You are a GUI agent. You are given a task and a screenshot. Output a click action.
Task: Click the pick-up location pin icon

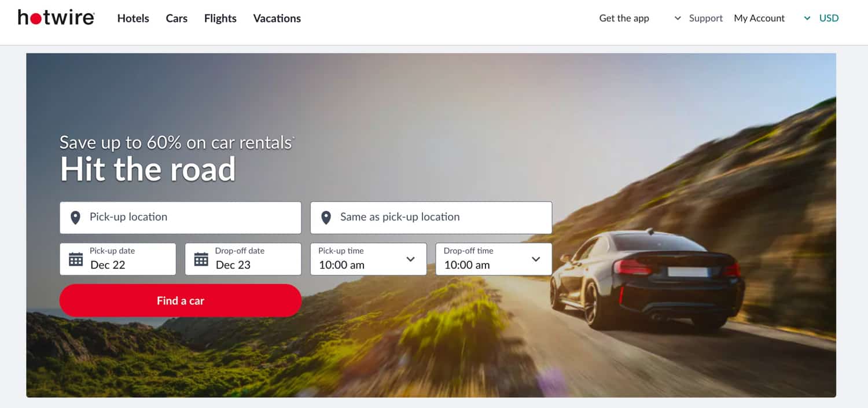[x=75, y=218]
